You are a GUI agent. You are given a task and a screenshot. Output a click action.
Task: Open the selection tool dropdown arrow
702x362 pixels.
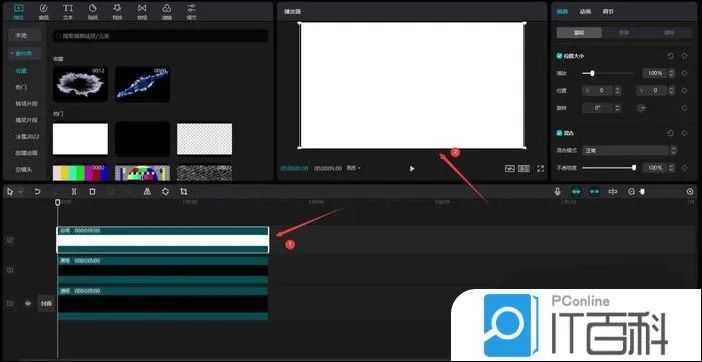pyautogui.click(x=21, y=192)
